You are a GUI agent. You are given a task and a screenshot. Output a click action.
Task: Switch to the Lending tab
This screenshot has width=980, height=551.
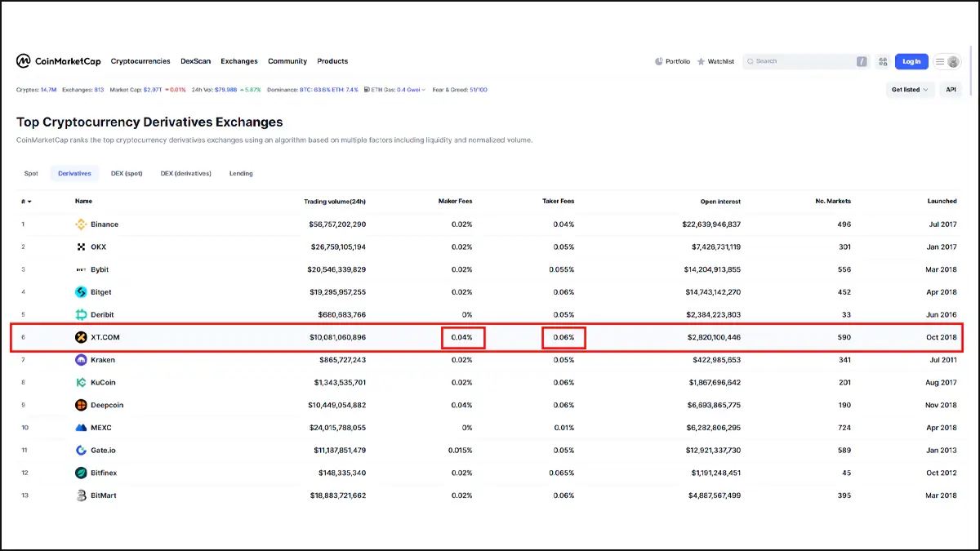(x=241, y=173)
